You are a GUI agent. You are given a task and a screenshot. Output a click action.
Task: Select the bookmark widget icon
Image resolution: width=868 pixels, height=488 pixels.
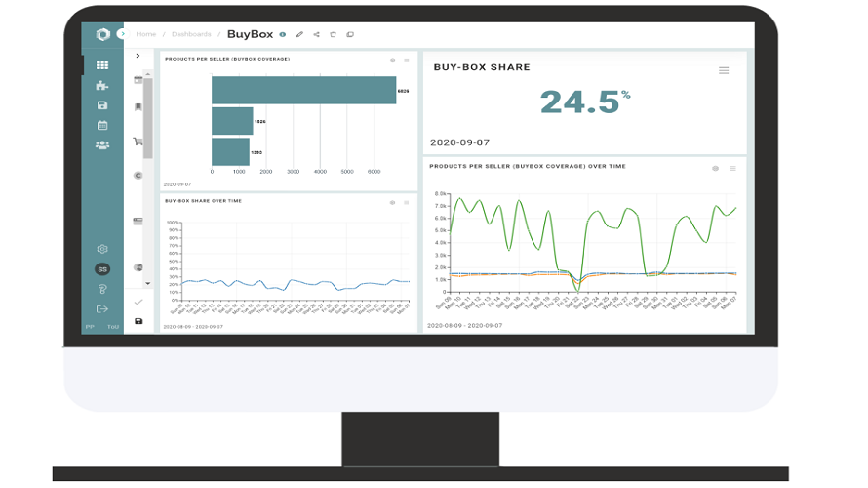[x=138, y=107]
